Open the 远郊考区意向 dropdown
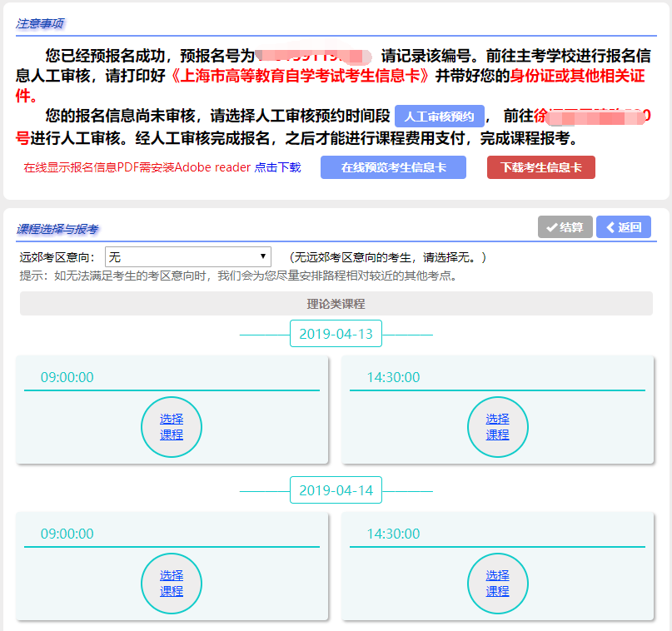 tap(187, 257)
